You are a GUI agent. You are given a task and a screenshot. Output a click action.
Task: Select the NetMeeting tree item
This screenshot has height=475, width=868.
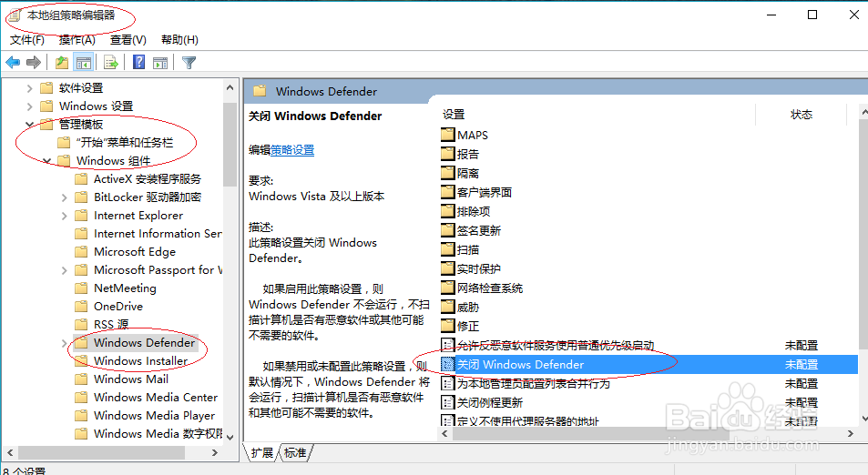click(125, 288)
